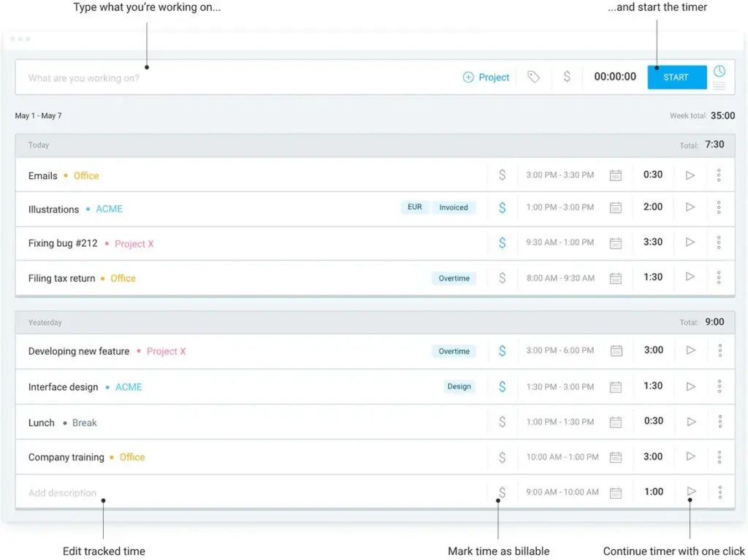The width and height of the screenshot is (748, 560).
Task: Open calendar picker for Company training
Action: [x=616, y=457]
